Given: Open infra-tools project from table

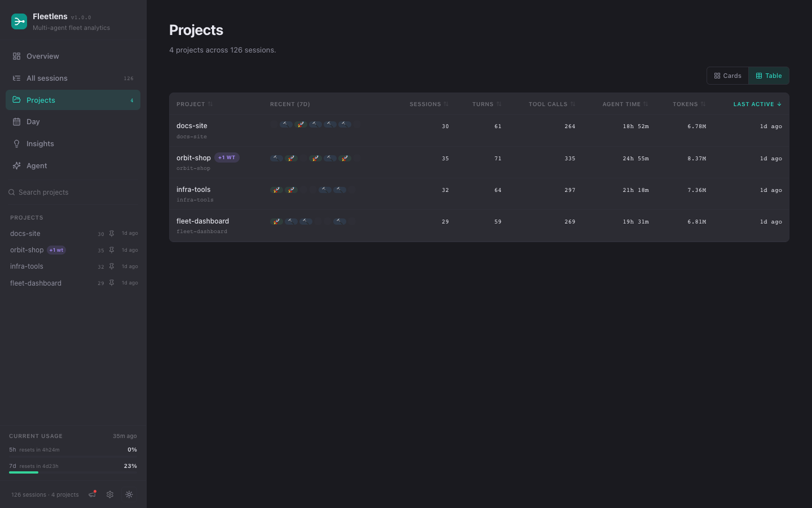Looking at the screenshot, I should 193,190.
